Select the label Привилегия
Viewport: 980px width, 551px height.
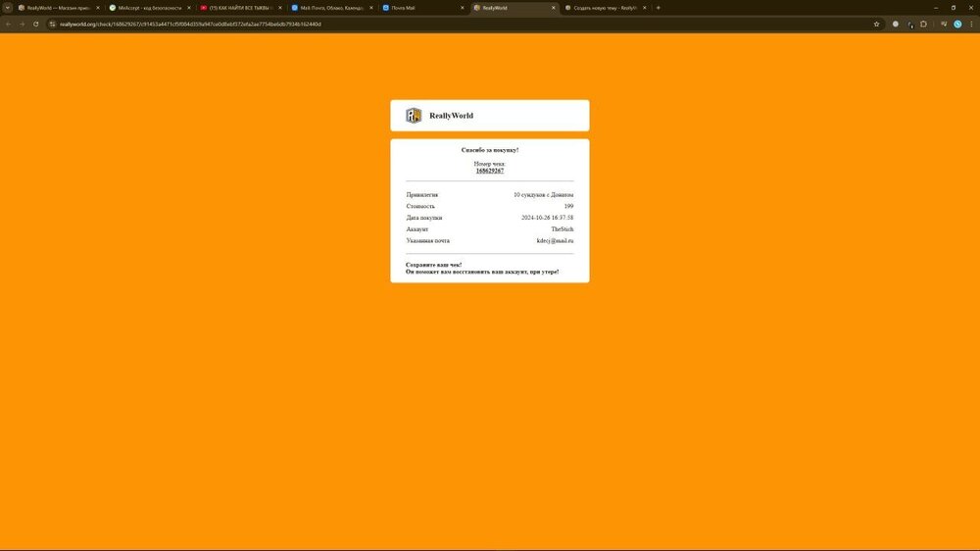(x=421, y=194)
